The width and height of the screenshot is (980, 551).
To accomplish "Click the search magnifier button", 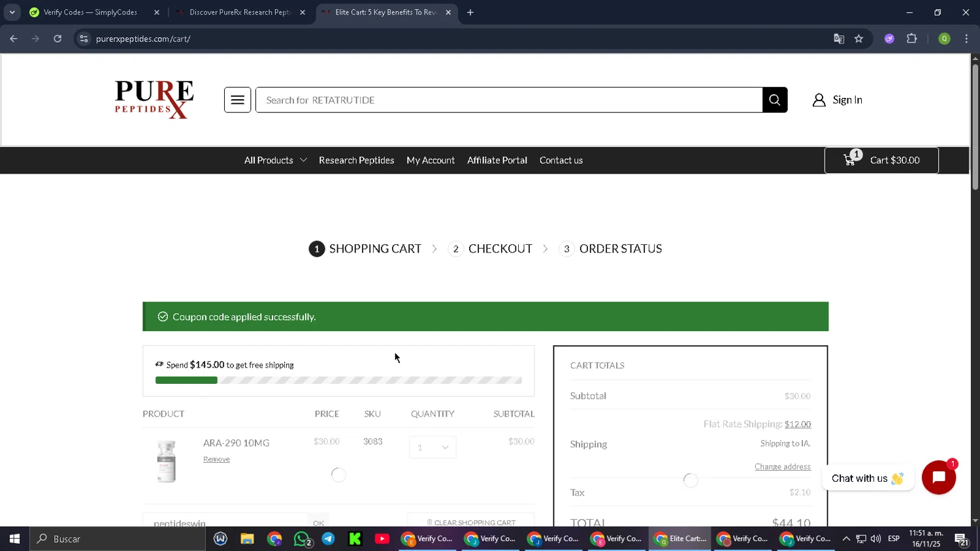I will (x=775, y=100).
